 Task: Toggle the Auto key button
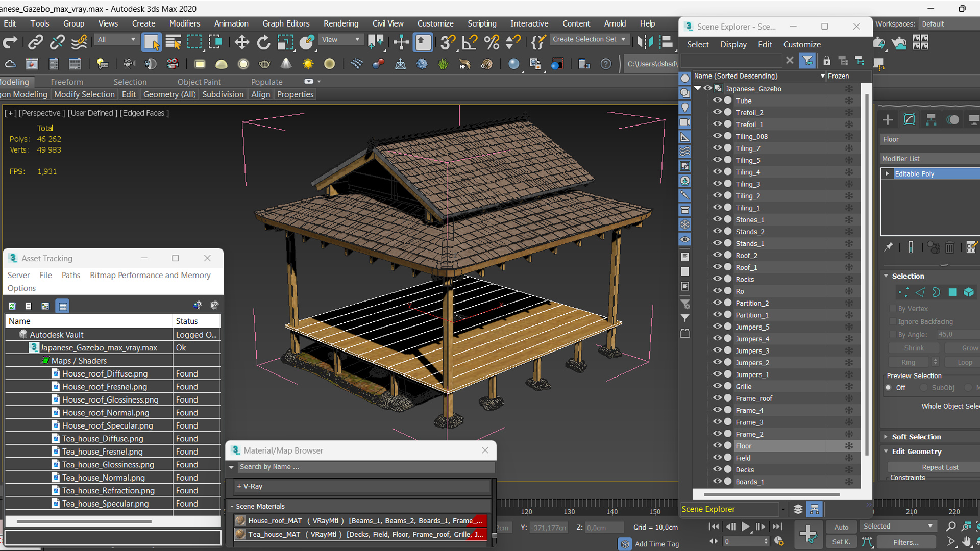coord(841,527)
